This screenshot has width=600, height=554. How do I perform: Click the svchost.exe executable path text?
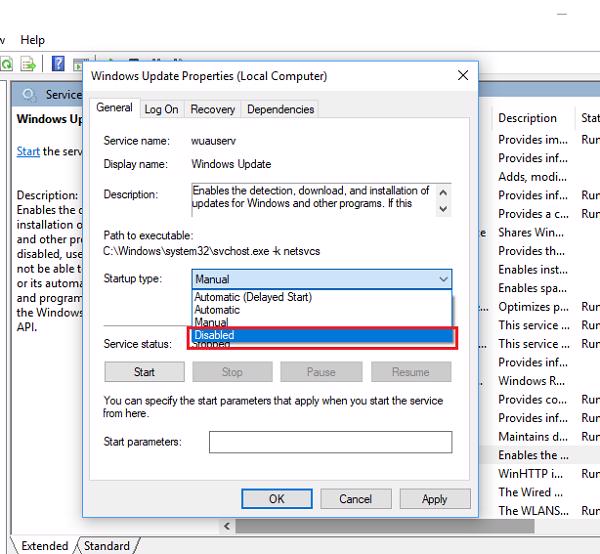pyautogui.click(x=211, y=251)
